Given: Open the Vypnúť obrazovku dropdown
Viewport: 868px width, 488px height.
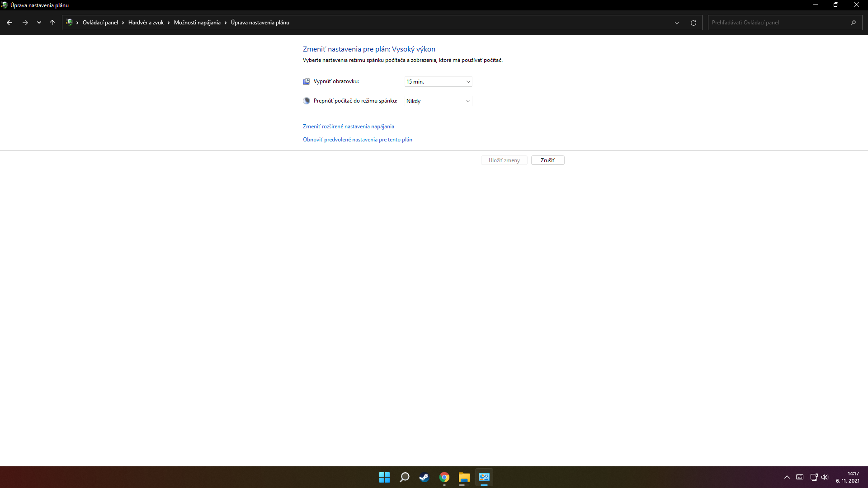Looking at the screenshot, I should pyautogui.click(x=438, y=82).
